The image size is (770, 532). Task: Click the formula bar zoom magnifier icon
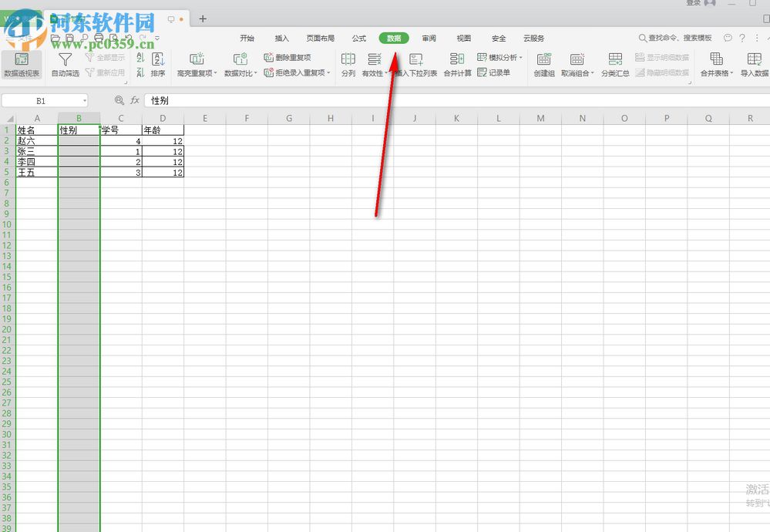pyautogui.click(x=119, y=100)
